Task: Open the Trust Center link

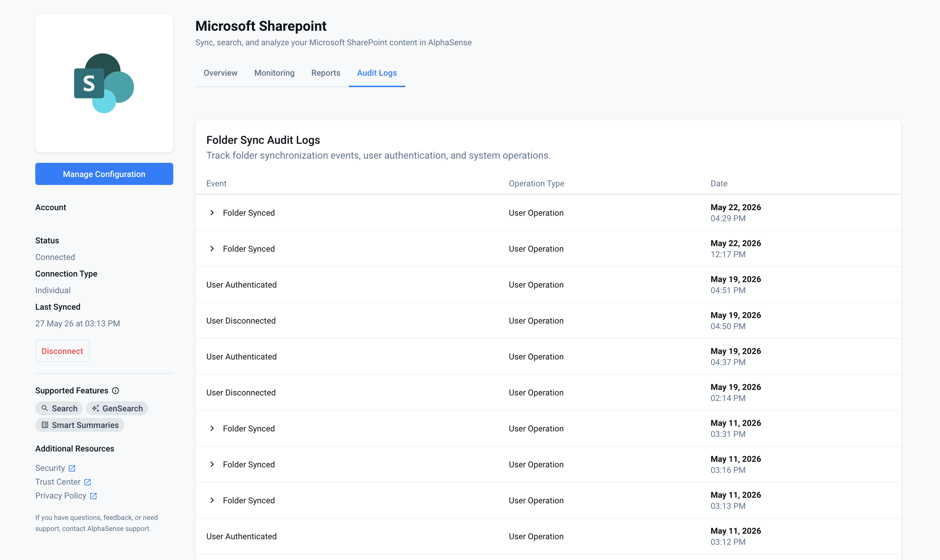Action: 58,482
